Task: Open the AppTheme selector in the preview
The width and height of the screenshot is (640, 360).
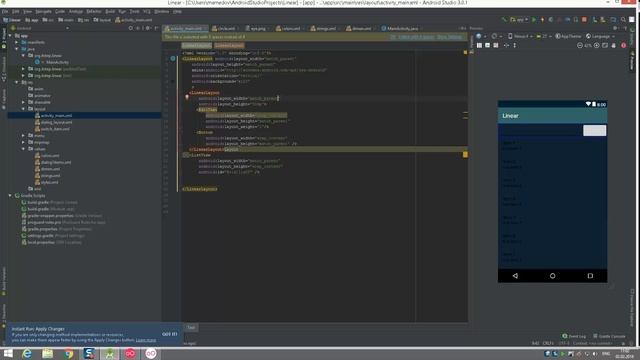Action: (x=568, y=36)
